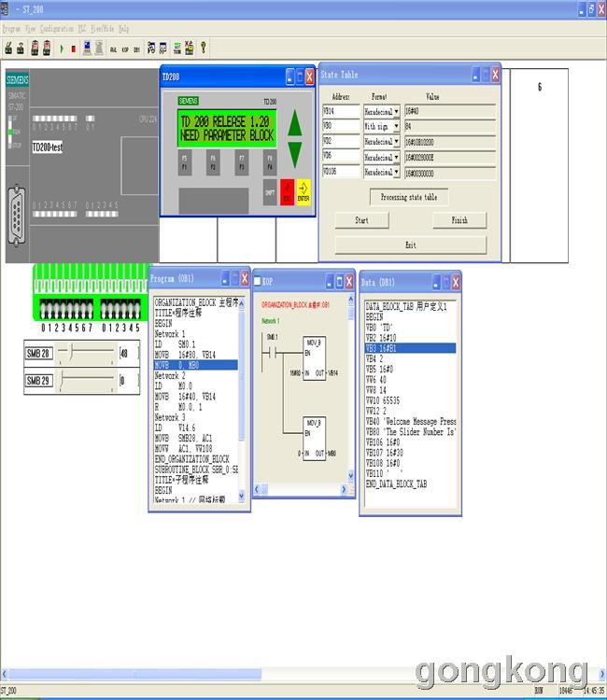Select 'VB3 16#B1' line in Data window
This screenshot has width=607, height=700.
point(411,348)
